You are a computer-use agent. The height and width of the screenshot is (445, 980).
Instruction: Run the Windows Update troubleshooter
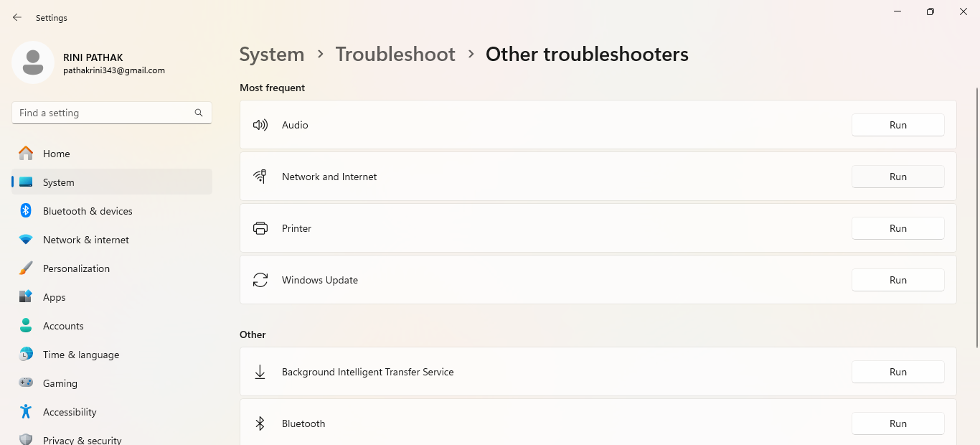(x=897, y=280)
